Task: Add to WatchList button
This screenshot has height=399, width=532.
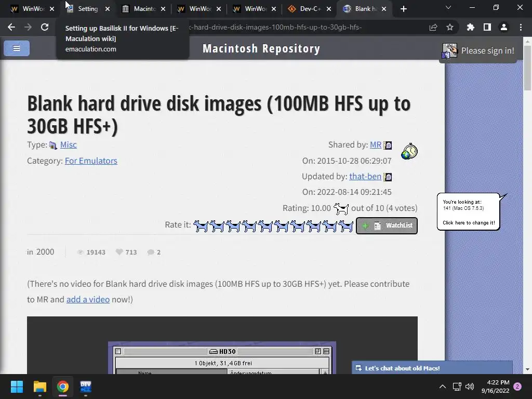Action: (x=387, y=225)
